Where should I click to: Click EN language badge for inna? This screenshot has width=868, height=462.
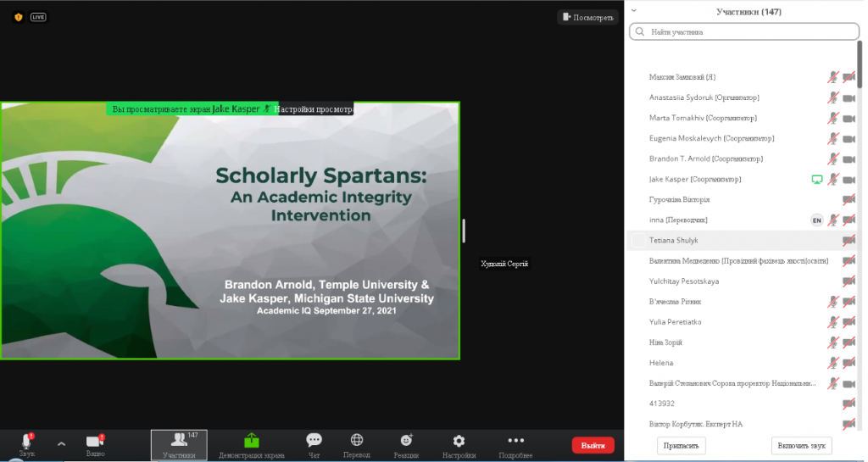coord(816,220)
